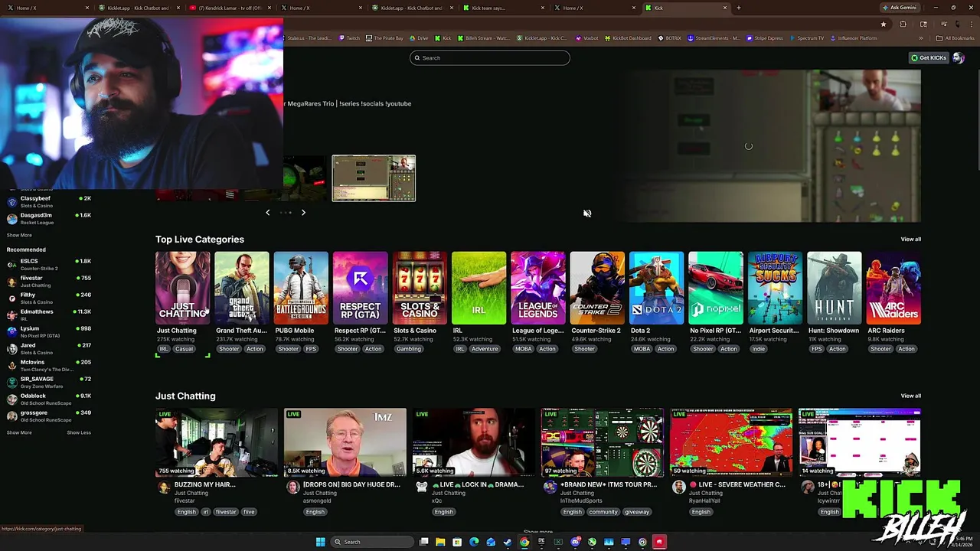Open a new browser tab
Viewport: 980px width, 551px height.
(738, 8)
